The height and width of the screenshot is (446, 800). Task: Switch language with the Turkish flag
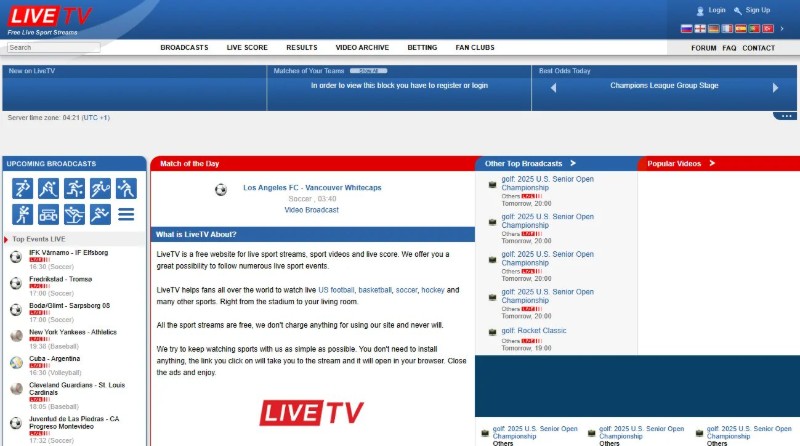click(768, 29)
